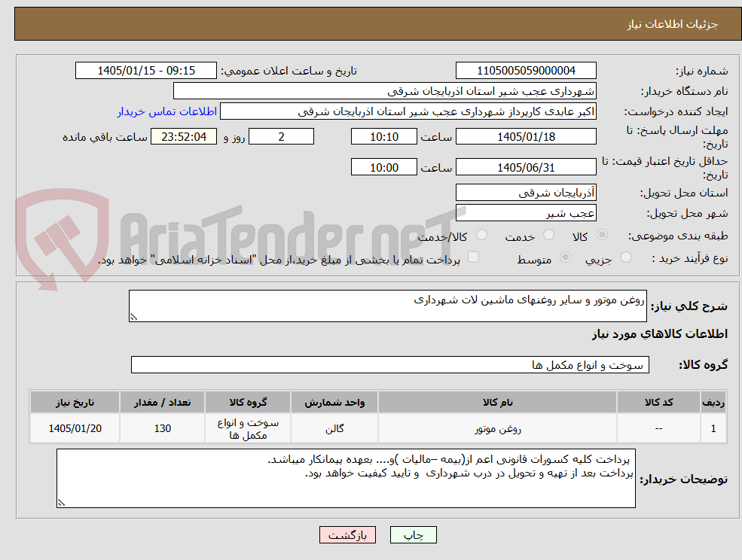The height and width of the screenshot is (560, 742).
Task: Click the نام کالا column header
Action: click(497, 402)
